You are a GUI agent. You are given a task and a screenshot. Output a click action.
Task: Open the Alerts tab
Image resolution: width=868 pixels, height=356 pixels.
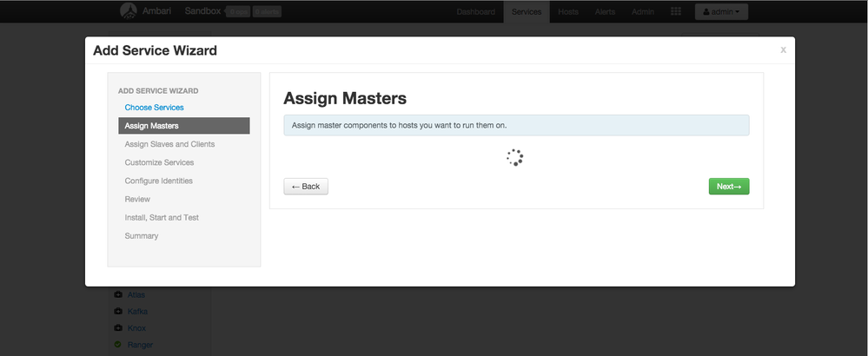coord(605,11)
